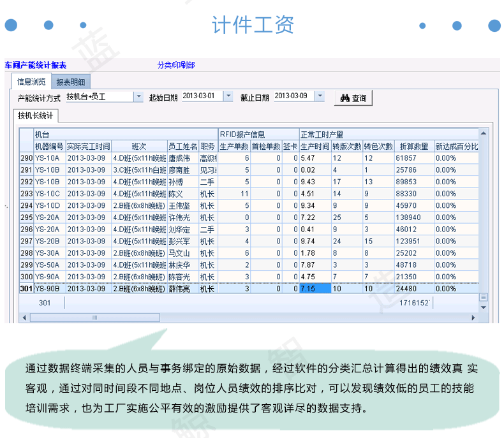Click the record count 301 in footer
Image resolution: width=504 pixels, height=438 pixels.
click(45, 303)
